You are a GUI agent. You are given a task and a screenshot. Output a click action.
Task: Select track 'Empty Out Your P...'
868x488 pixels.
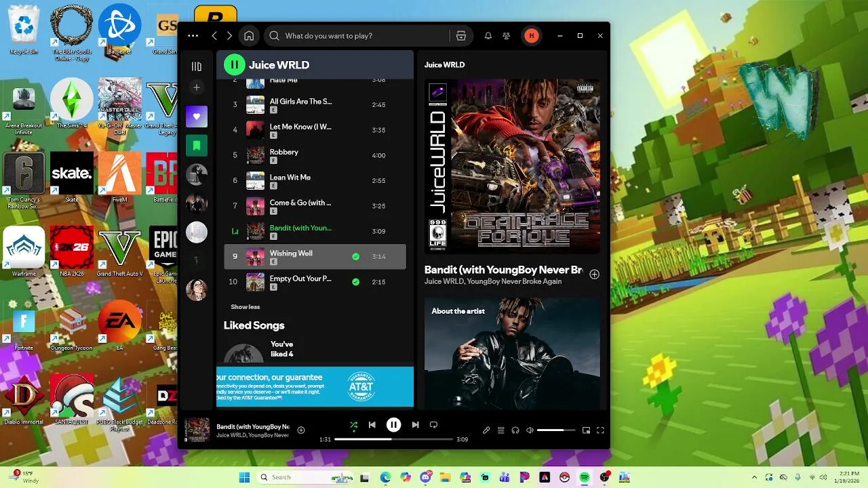tap(315, 282)
